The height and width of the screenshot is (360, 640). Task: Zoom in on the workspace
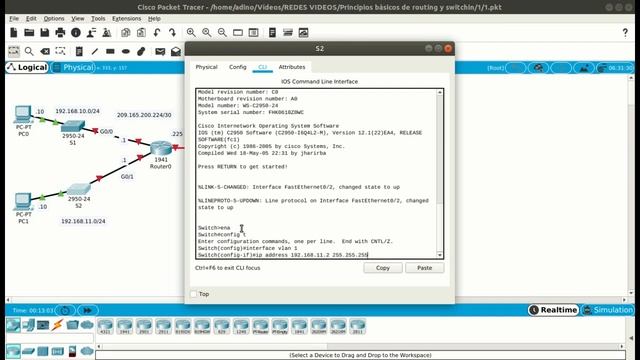point(191,33)
